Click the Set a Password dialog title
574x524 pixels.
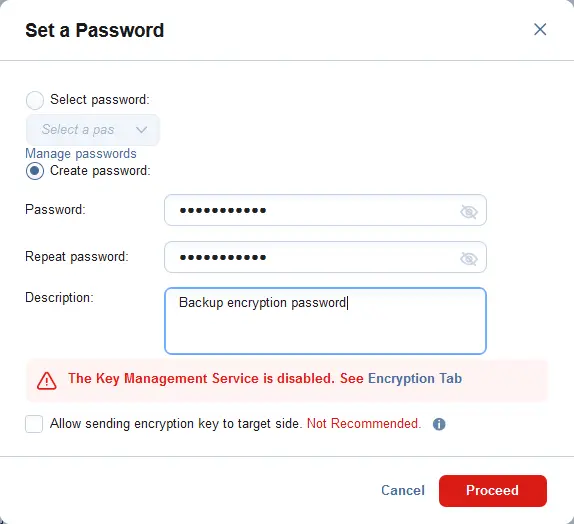pyautogui.click(x=94, y=30)
